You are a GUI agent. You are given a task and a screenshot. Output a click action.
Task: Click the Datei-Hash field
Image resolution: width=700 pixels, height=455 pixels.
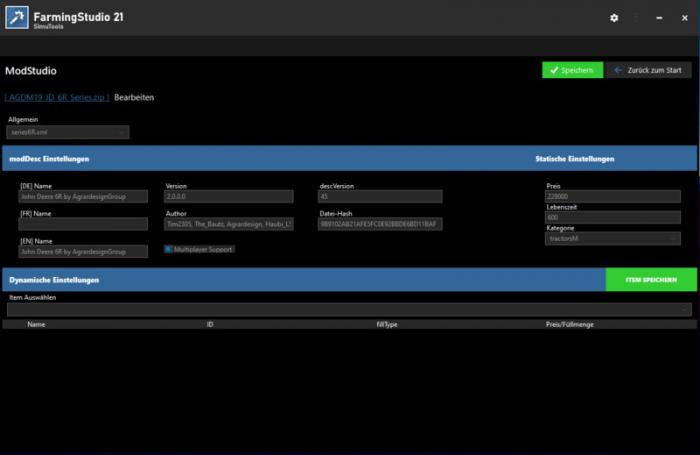(x=381, y=224)
